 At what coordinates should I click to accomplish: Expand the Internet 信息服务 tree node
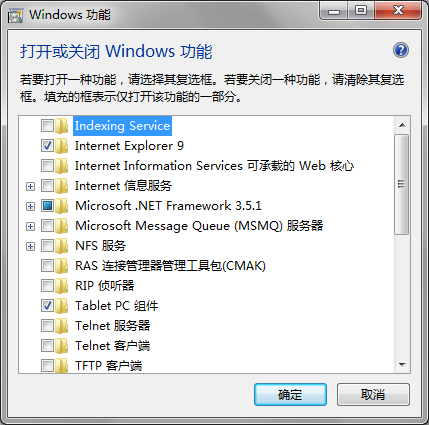point(30,186)
